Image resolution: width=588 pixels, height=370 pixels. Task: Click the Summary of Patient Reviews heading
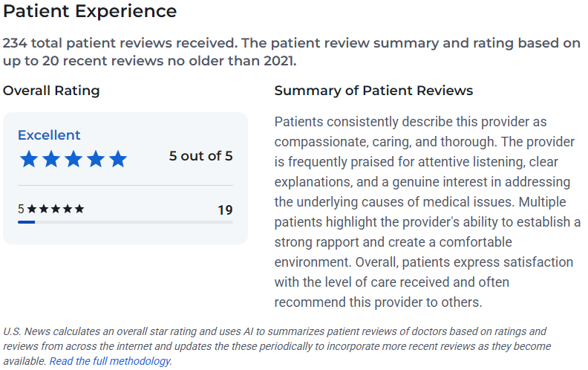373,91
